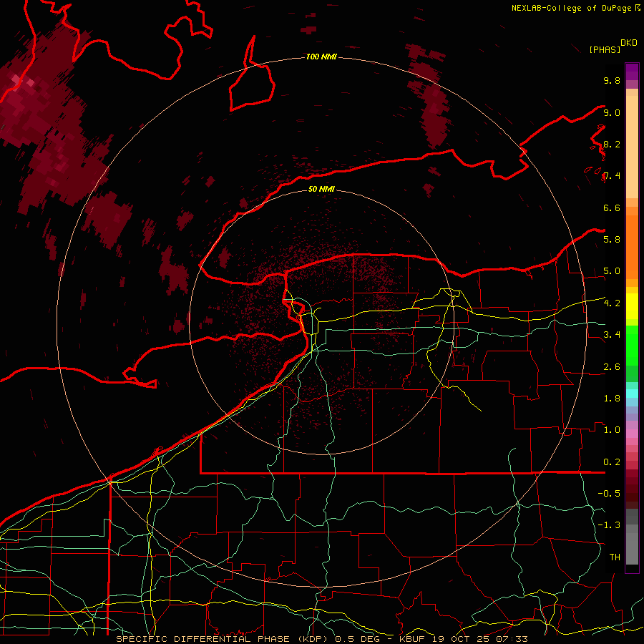Screen dimensions: 644x644
Task: Select the 9.8 scale value
Action: (612, 80)
